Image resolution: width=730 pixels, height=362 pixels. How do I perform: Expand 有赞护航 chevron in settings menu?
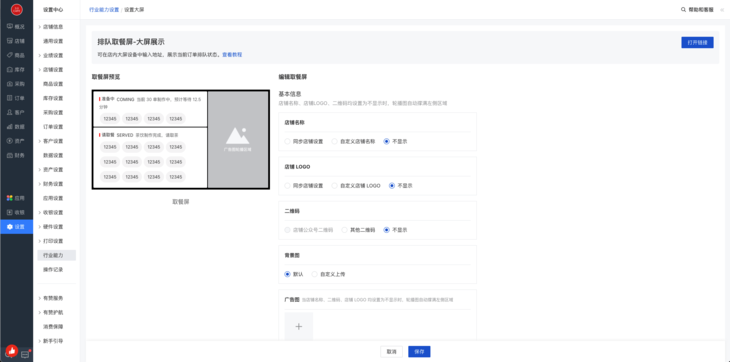pos(40,312)
